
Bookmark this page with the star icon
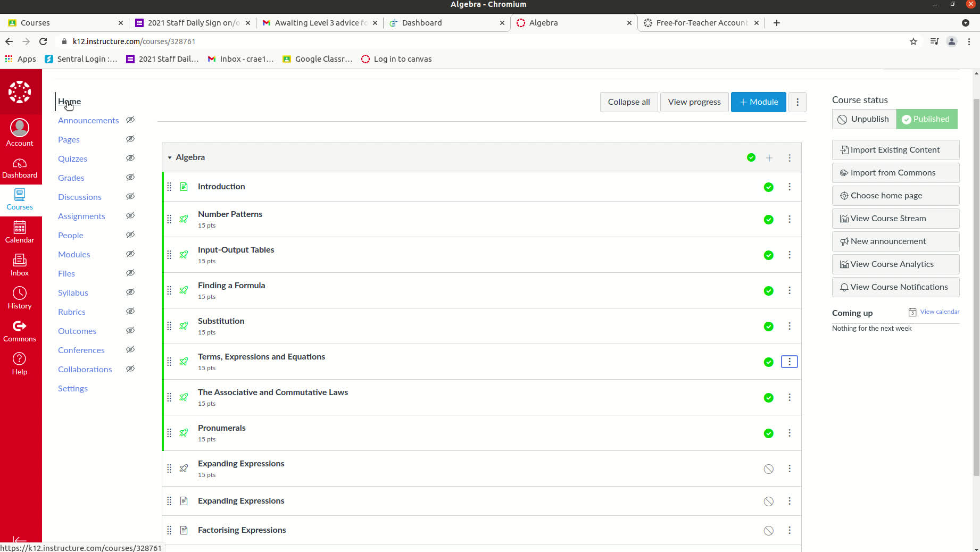point(913,41)
